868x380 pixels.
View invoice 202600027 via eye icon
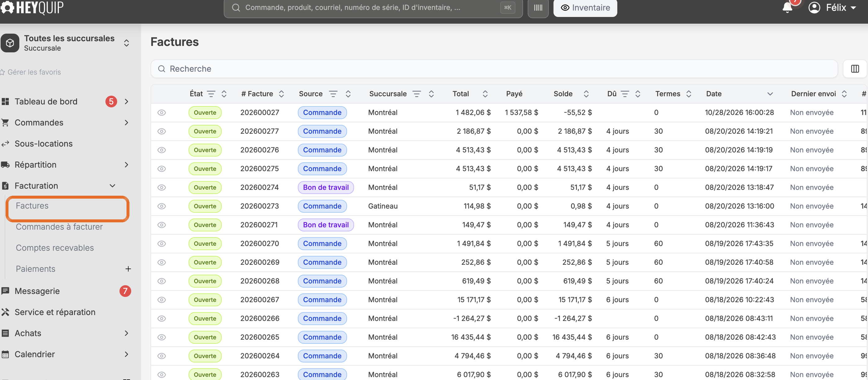(162, 113)
